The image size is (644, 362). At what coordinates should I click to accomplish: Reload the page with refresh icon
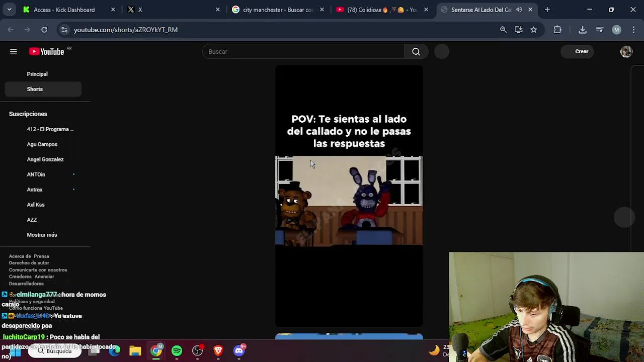pos(44,30)
